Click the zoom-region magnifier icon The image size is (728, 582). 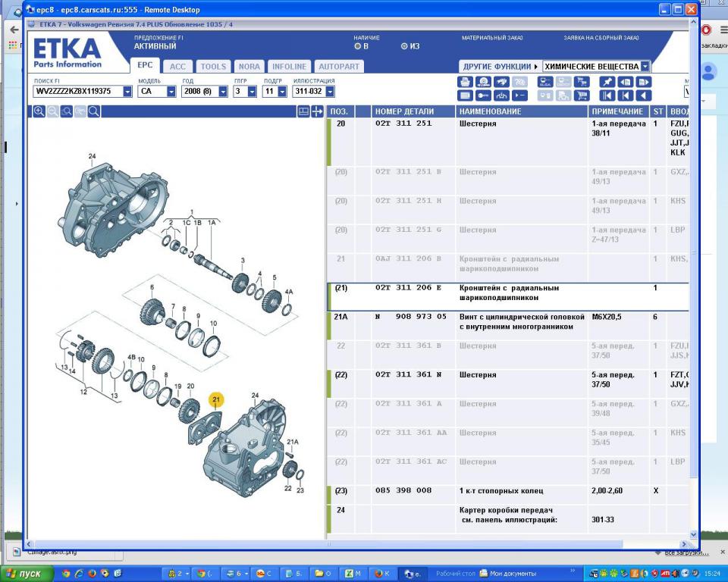click(67, 111)
